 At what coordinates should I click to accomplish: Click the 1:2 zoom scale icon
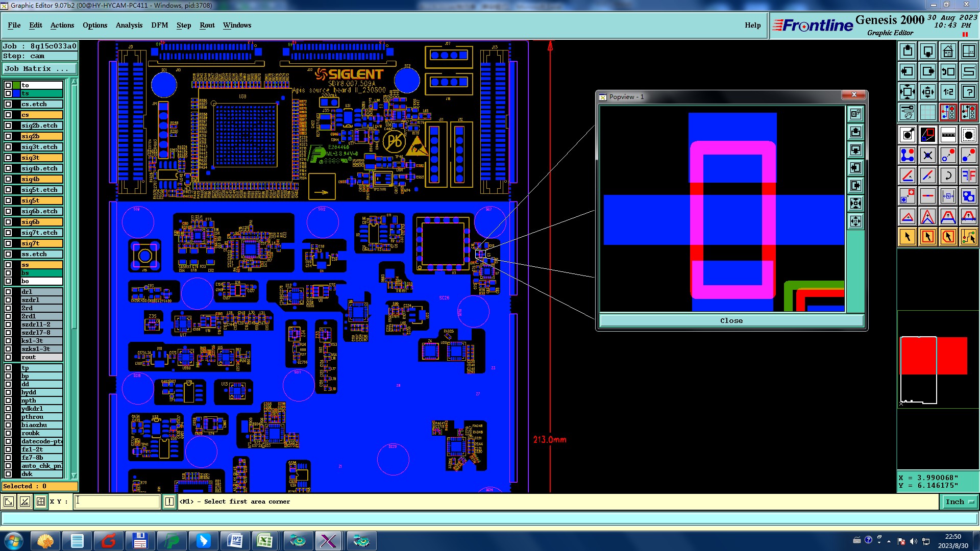coord(948,92)
